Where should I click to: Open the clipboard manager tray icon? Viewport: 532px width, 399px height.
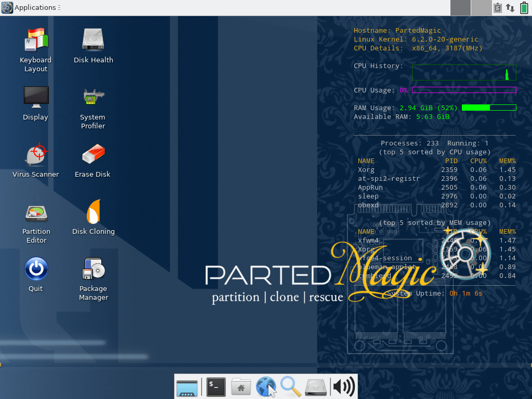(x=497, y=8)
